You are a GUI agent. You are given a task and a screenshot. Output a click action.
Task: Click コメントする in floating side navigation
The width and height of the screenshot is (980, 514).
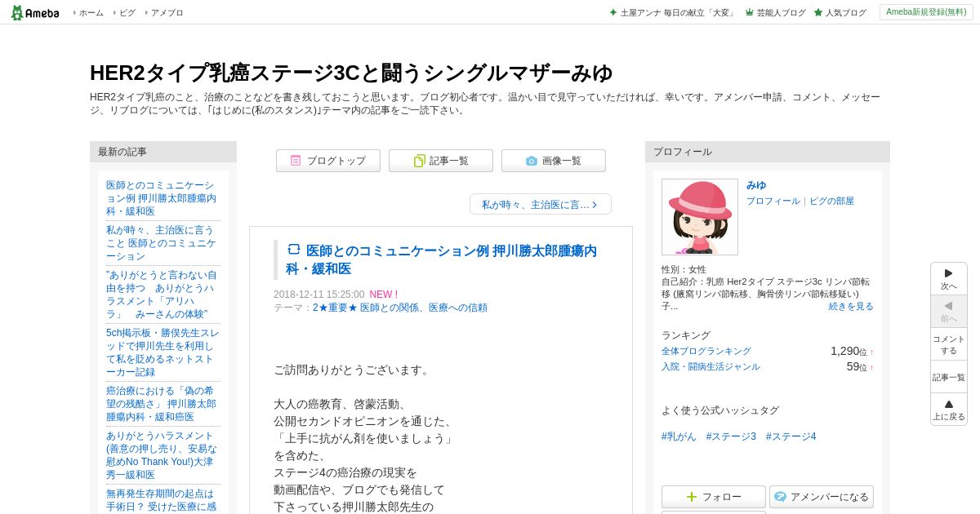pyautogui.click(x=949, y=344)
